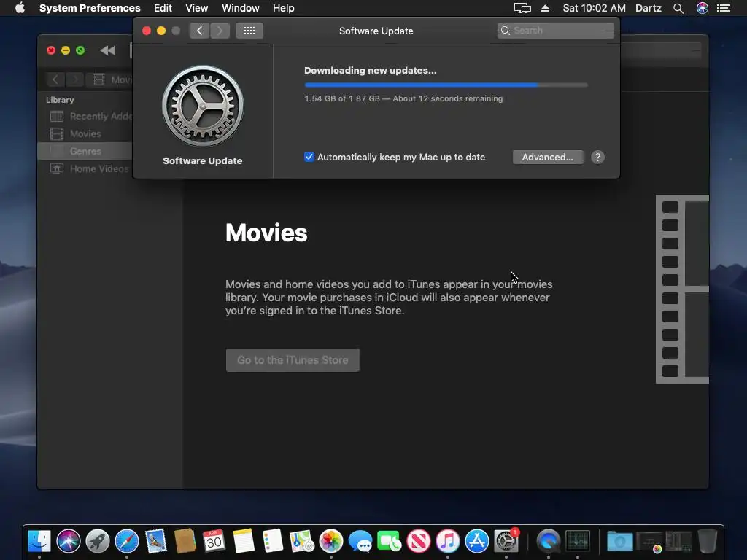Open iTunes music note icon in Dock
Viewport: 747px width, 560px height.
click(x=447, y=541)
